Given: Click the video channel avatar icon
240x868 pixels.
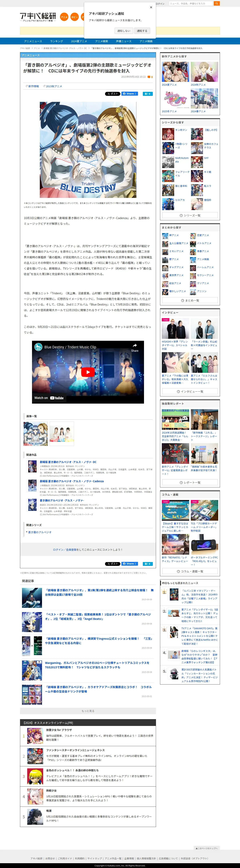Looking at the screenshot, I should [38, 347].
